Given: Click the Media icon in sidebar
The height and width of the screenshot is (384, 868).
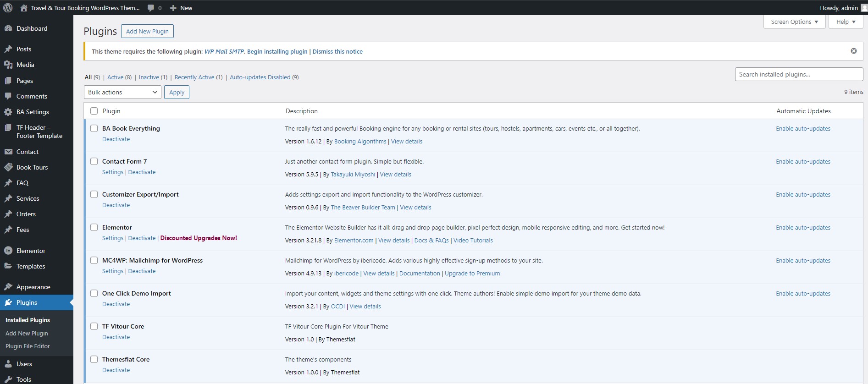Looking at the screenshot, I should (x=8, y=65).
